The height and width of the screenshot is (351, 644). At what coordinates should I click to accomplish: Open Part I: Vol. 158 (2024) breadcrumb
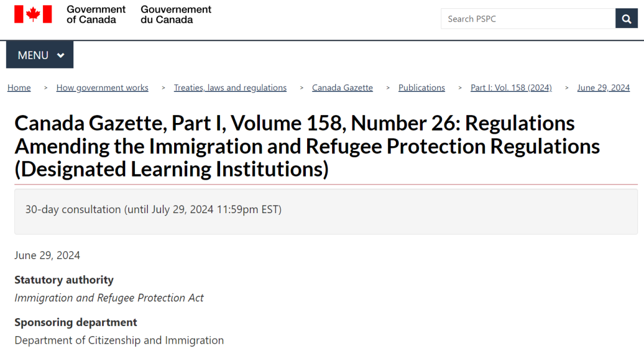[511, 88]
